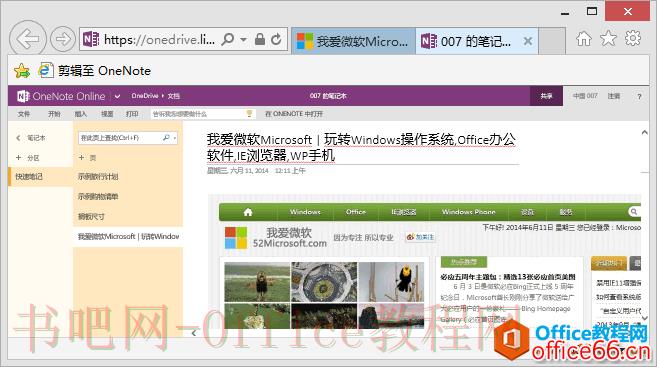This screenshot has width=657, height=367.
Task: Click the plus icon to add 分区
Action: pyautogui.click(x=18, y=158)
